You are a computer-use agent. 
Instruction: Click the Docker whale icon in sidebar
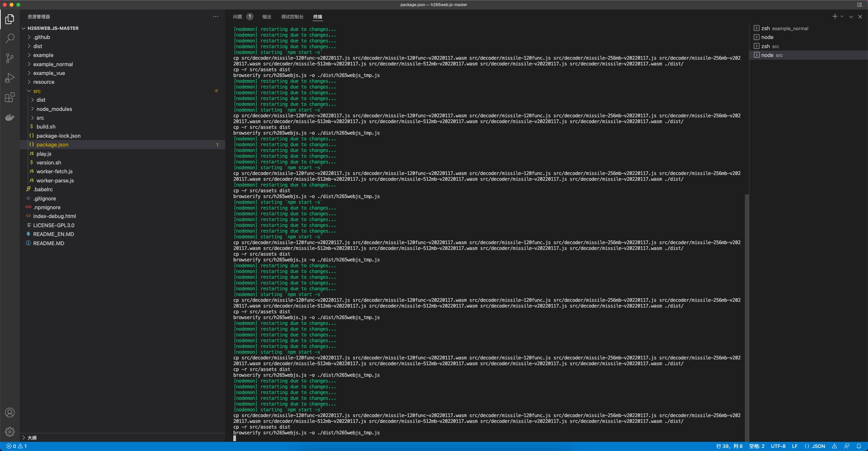pyautogui.click(x=10, y=117)
